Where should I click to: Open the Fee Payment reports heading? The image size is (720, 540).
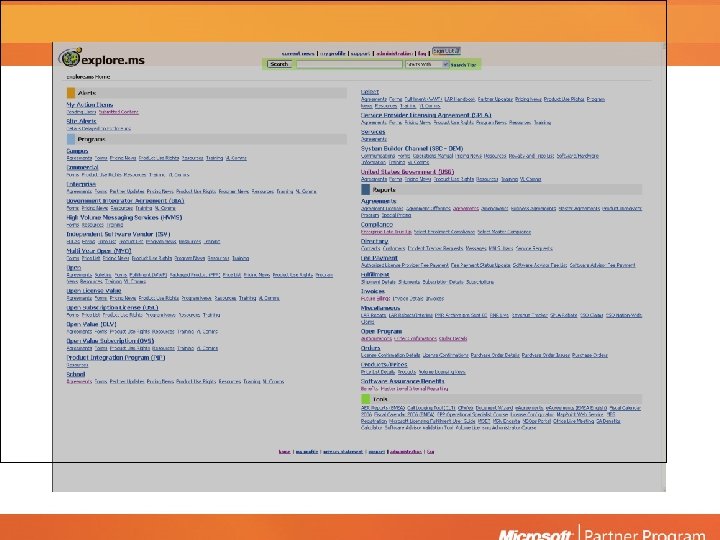click(379, 258)
